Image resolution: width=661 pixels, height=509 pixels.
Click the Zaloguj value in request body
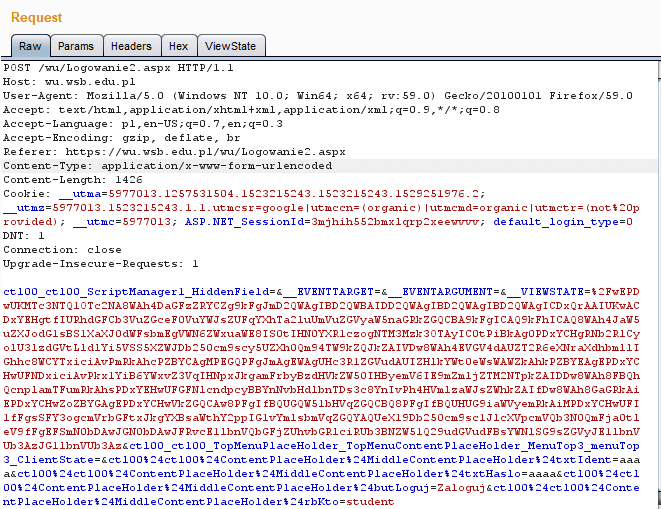(461, 487)
